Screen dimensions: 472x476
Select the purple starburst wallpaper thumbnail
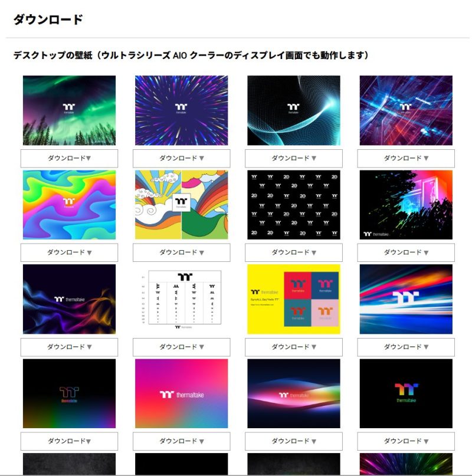(x=181, y=110)
